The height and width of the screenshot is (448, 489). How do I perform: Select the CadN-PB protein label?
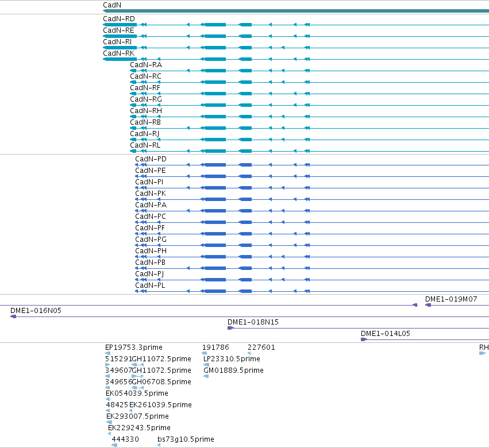pos(150,262)
